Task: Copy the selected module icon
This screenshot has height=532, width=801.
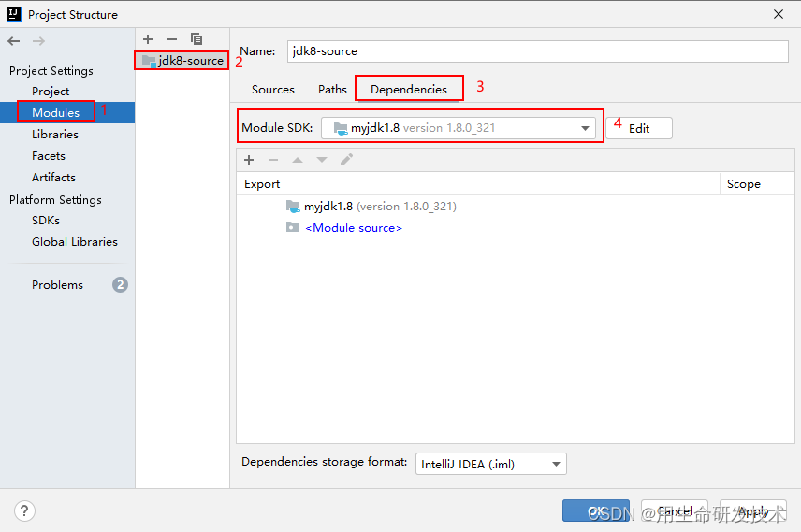Action: pos(197,39)
